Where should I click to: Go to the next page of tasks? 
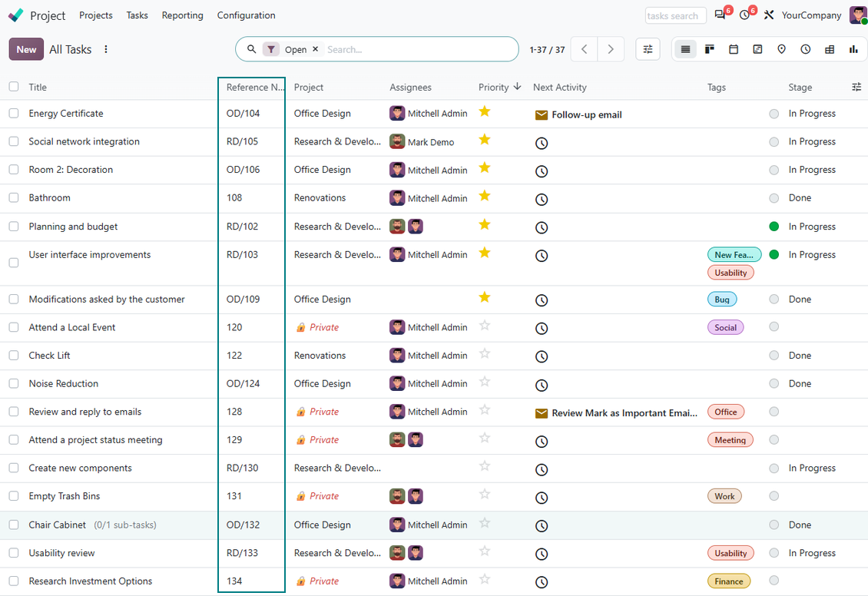(x=611, y=49)
